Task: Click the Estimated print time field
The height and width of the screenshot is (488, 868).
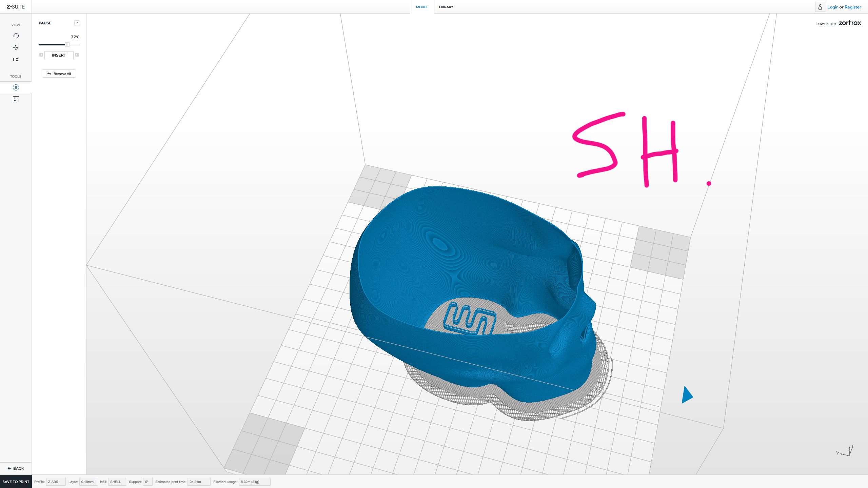Action: point(199,482)
